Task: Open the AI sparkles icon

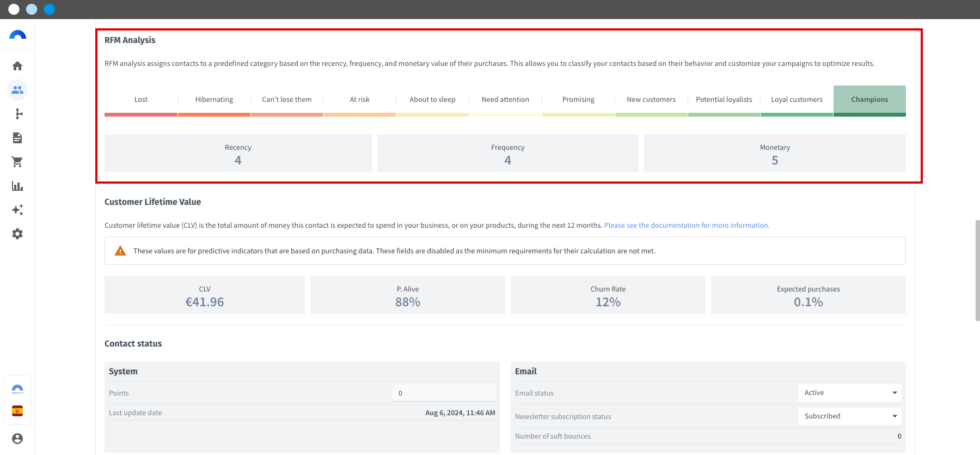Action: click(17, 210)
